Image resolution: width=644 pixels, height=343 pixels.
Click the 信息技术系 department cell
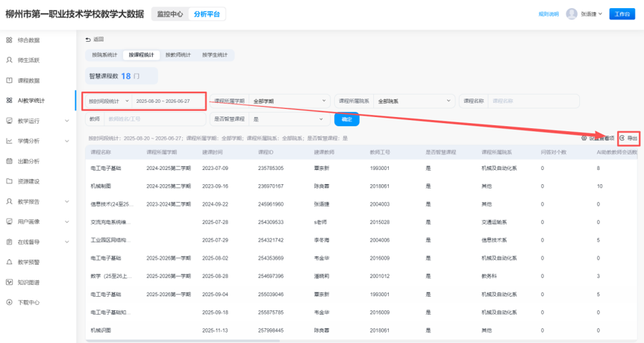tap(494, 240)
